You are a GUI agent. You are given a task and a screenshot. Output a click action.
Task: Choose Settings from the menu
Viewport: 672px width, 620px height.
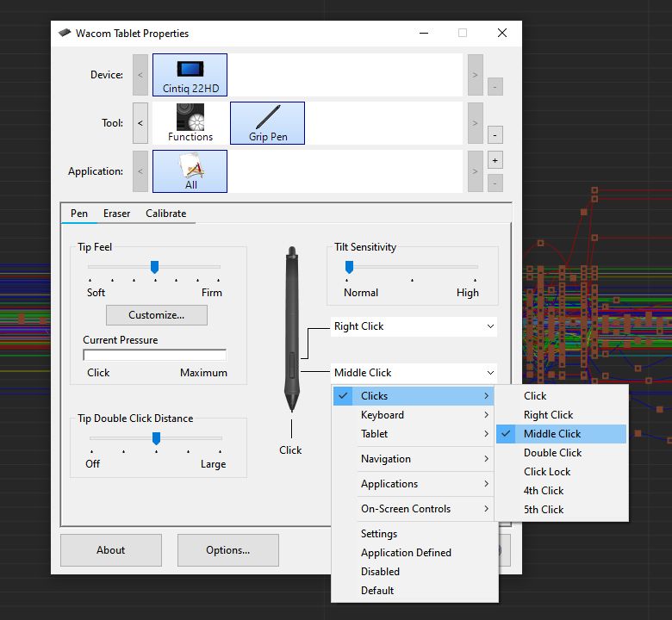coord(415,534)
